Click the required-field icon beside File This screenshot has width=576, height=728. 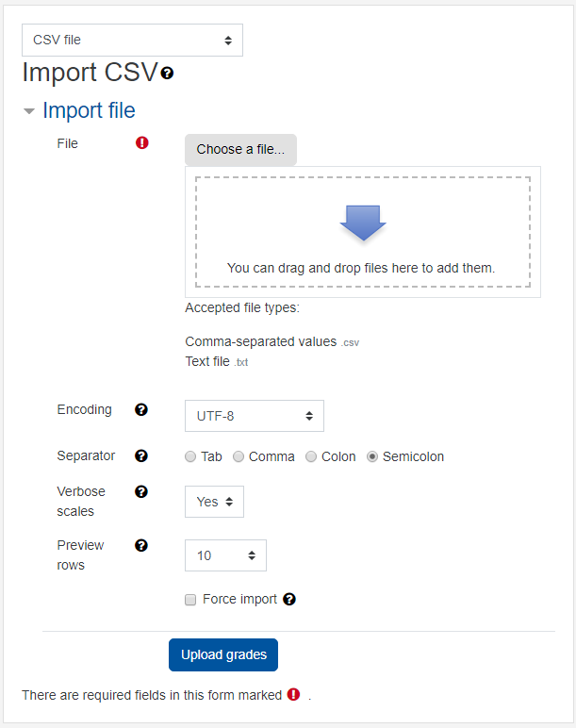click(142, 143)
